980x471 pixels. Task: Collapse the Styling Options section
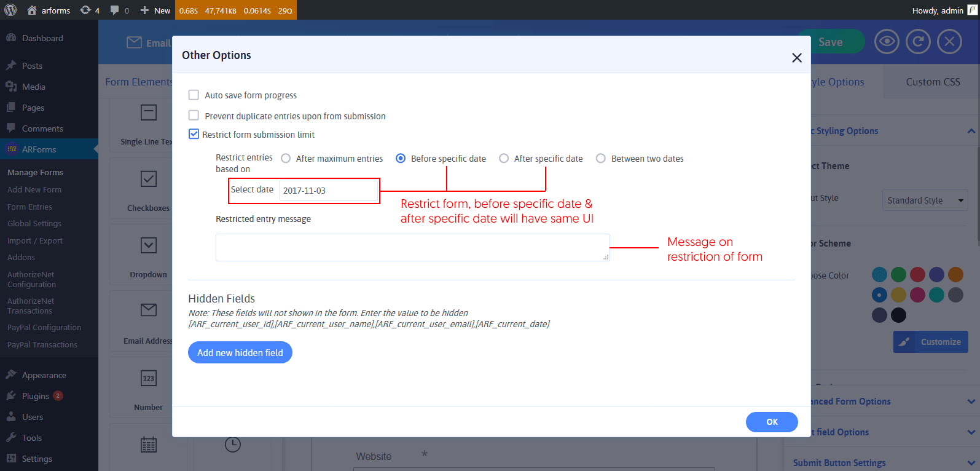pyautogui.click(x=971, y=131)
